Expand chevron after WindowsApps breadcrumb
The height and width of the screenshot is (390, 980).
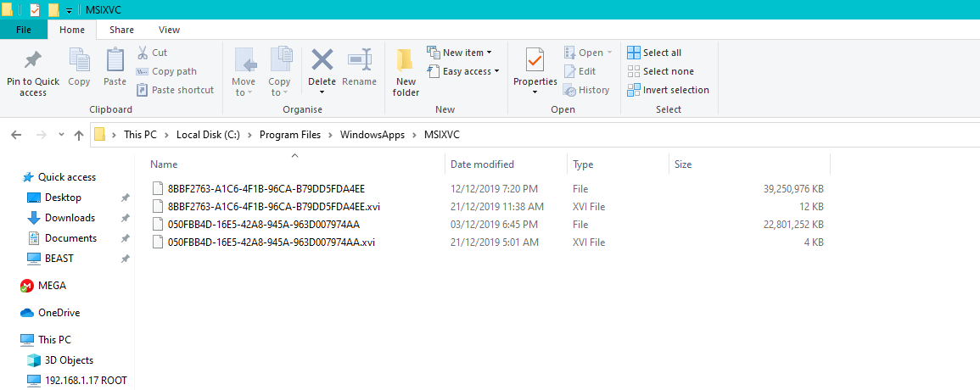[x=415, y=134]
